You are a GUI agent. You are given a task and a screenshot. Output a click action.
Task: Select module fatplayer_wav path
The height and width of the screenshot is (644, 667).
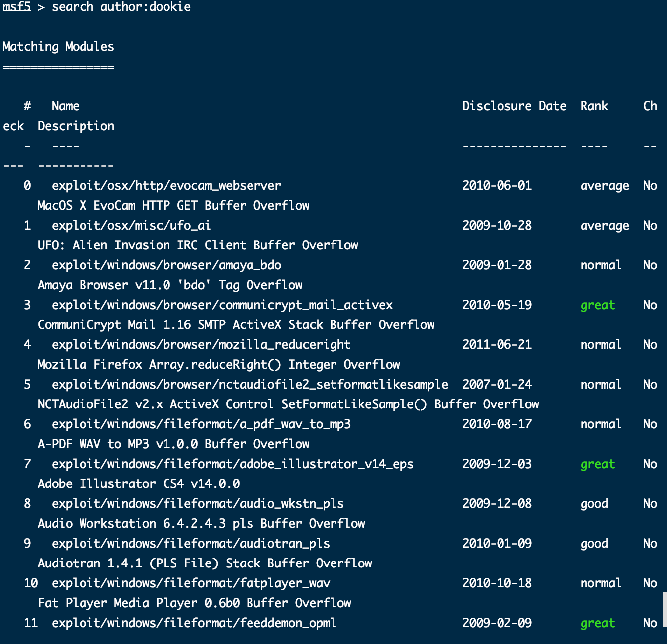pyautogui.click(x=191, y=583)
